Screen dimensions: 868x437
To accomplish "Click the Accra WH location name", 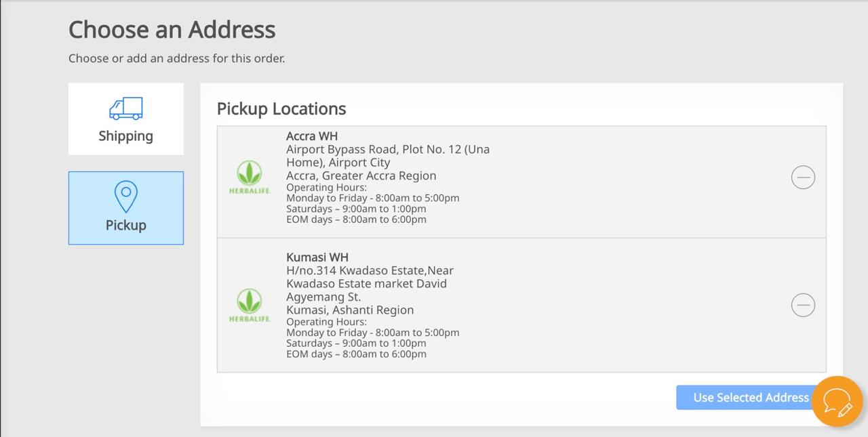I will pos(312,136).
